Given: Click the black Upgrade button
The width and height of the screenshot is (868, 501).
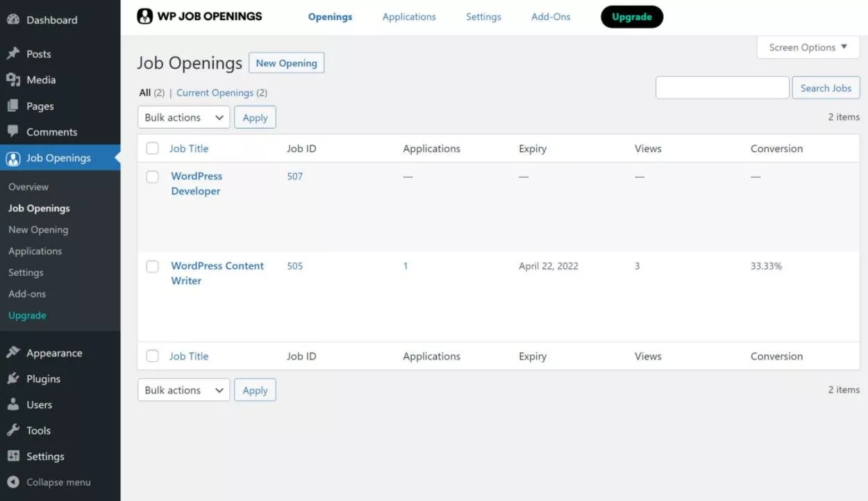Looking at the screenshot, I should coord(632,17).
